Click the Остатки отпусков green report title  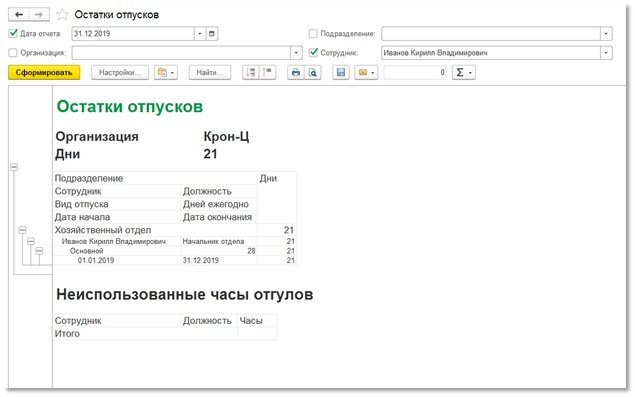pyautogui.click(x=130, y=107)
